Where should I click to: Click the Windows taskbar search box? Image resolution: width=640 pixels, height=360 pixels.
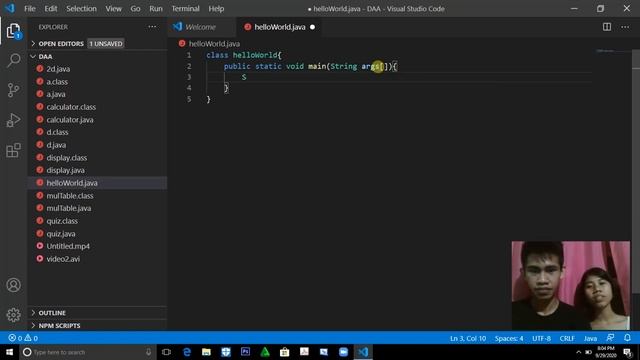tap(87, 352)
